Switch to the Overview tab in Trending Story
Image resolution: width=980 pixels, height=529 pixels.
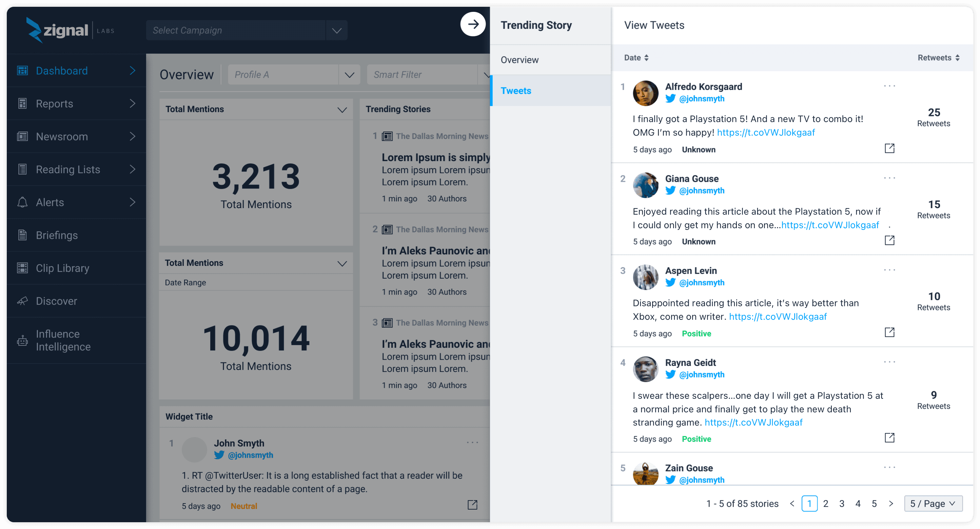point(520,60)
